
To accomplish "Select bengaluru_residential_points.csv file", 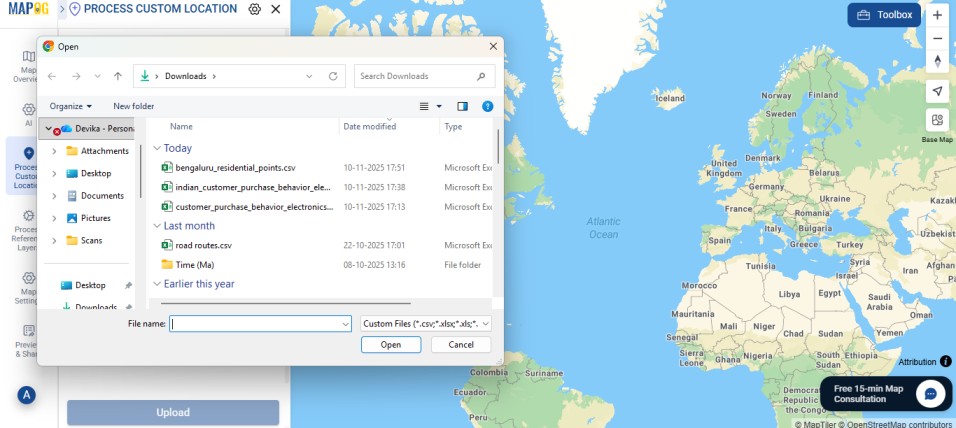I will (235, 168).
